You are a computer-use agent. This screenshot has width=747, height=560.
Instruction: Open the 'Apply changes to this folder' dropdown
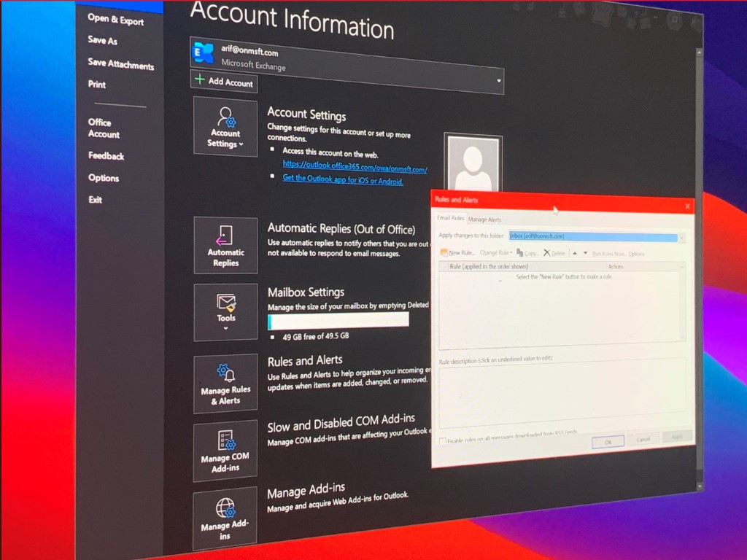(x=681, y=238)
